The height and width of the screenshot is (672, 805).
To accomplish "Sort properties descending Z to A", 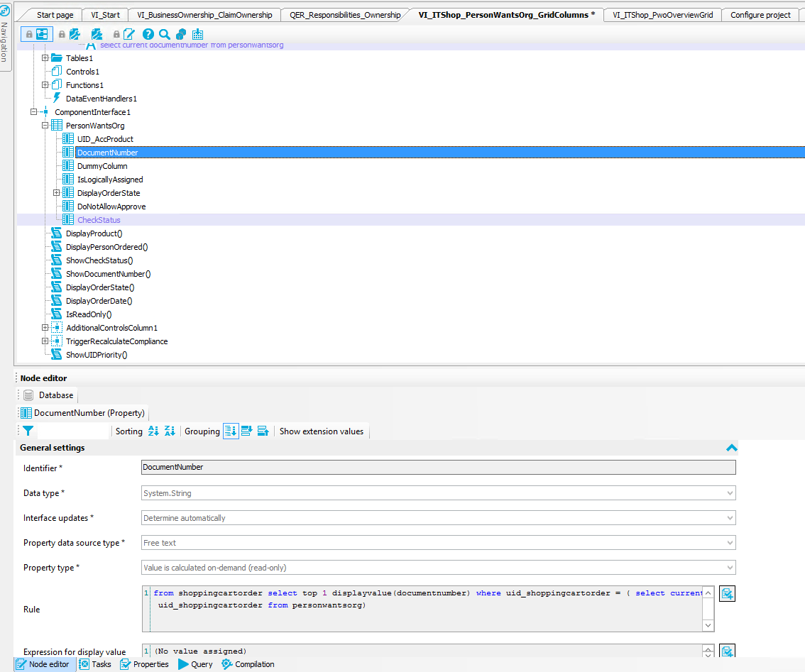I will (170, 431).
